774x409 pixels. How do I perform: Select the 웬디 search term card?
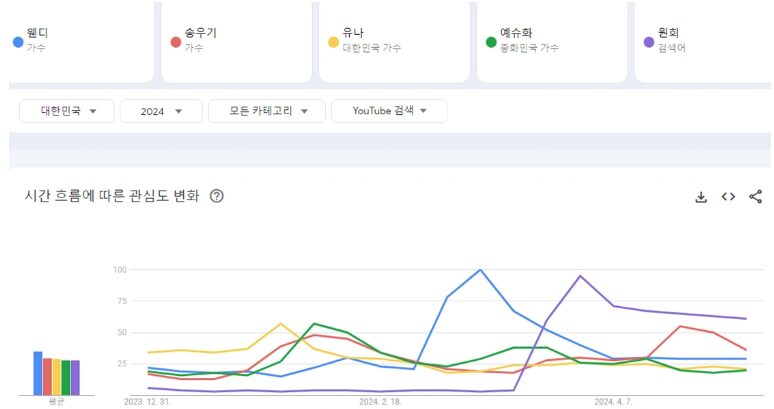pyautogui.click(x=85, y=40)
